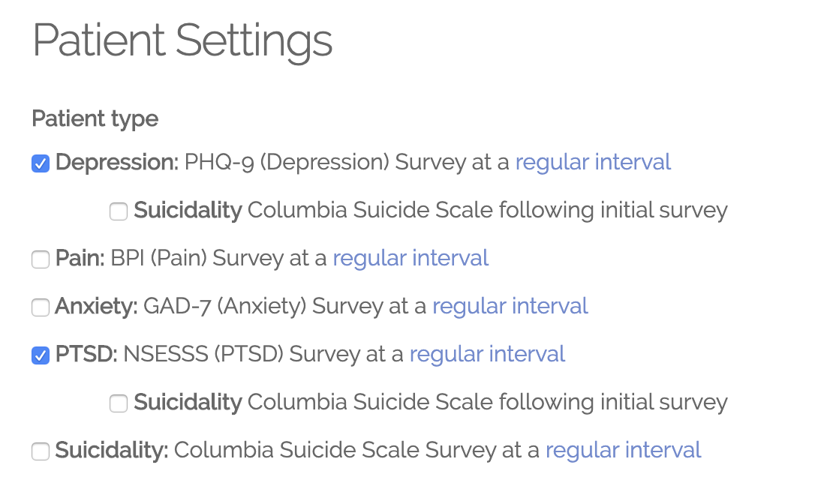This screenshot has height=504, width=818.
Task: Enable Suicidality checkbox beneath PTSD row
Action: point(119,403)
